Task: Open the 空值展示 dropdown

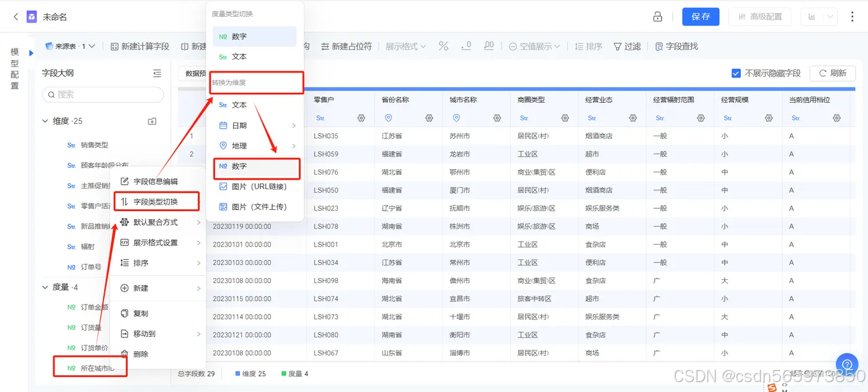Action: [x=533, y=46]
